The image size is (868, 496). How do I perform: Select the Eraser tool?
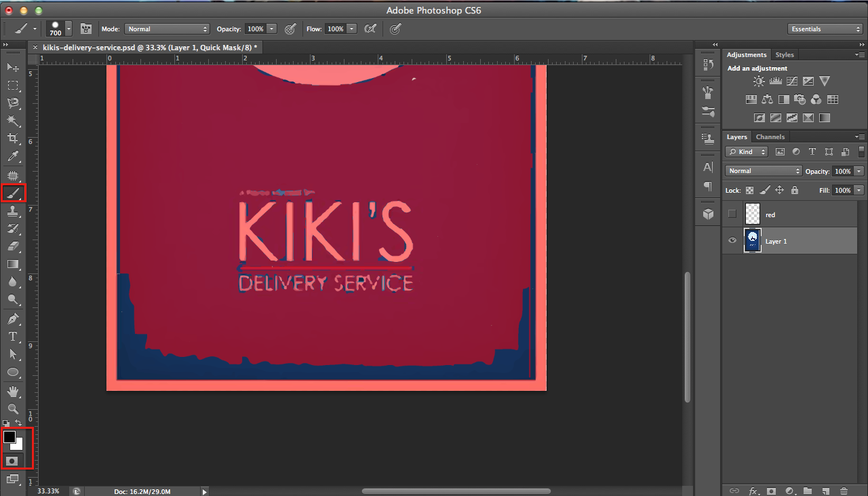(x=13, y=246)
